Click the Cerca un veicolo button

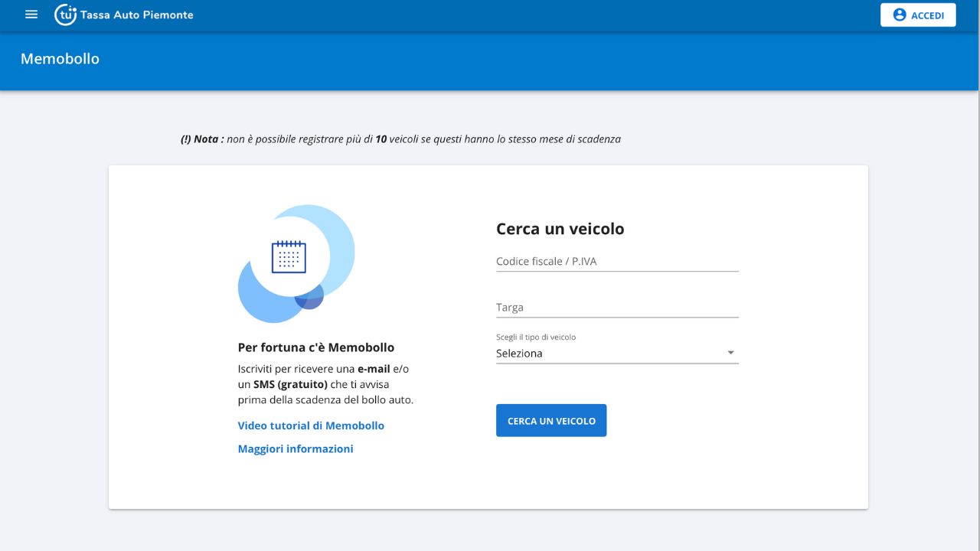click(x=551, y=421)
